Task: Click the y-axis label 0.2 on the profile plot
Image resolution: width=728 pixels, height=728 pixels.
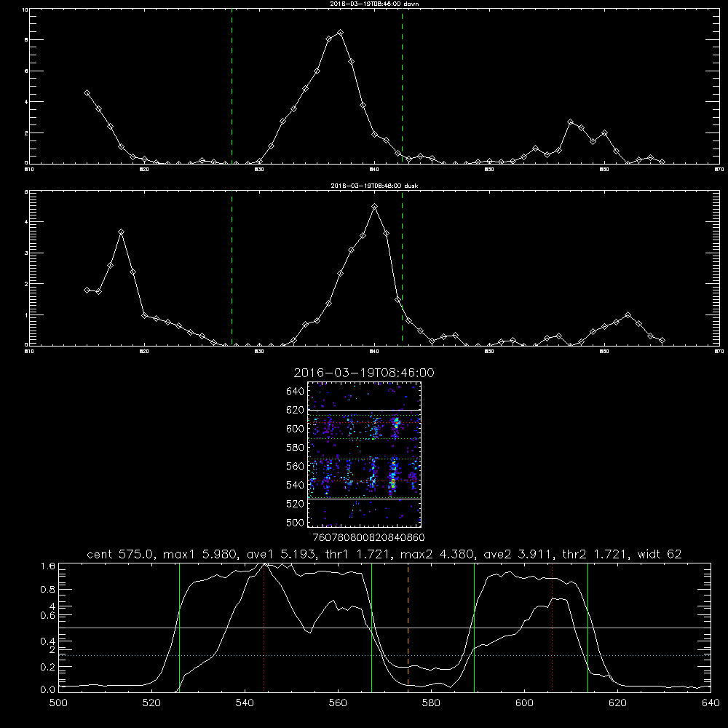Action: click(48, 667)
